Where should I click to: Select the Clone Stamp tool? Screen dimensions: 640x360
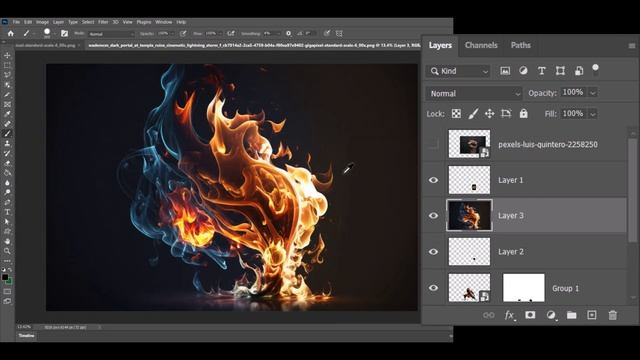click(7, 144)
